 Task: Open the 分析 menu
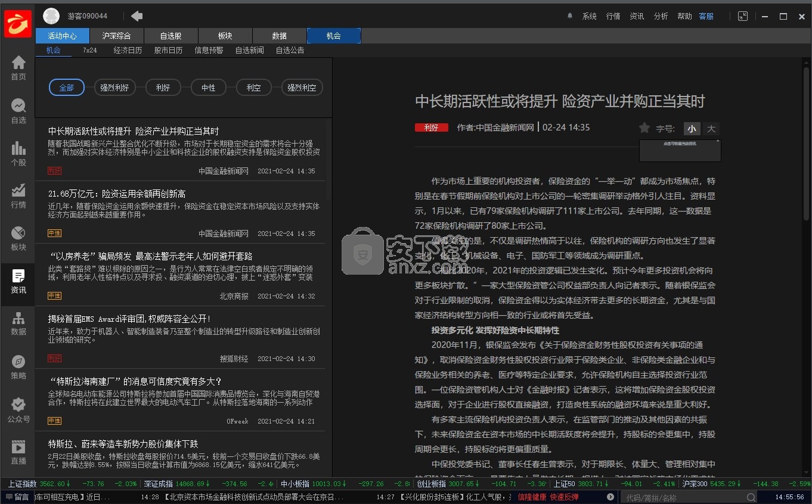click(661, 16)
